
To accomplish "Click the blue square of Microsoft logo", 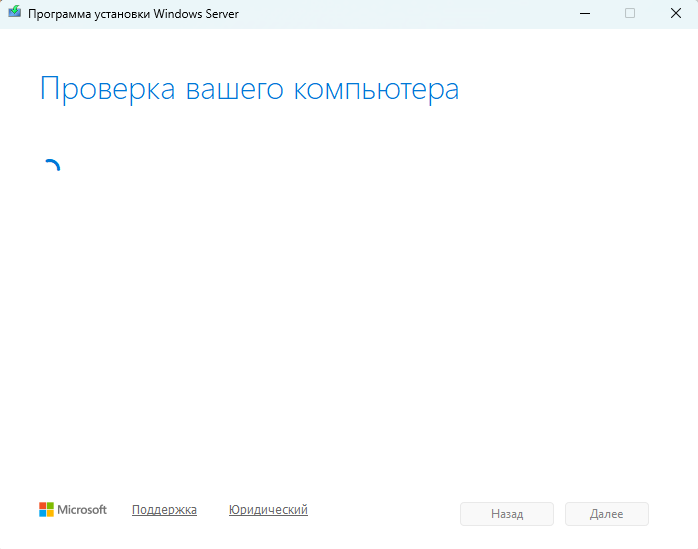I will pyautogui.click(x=43, y=514).
